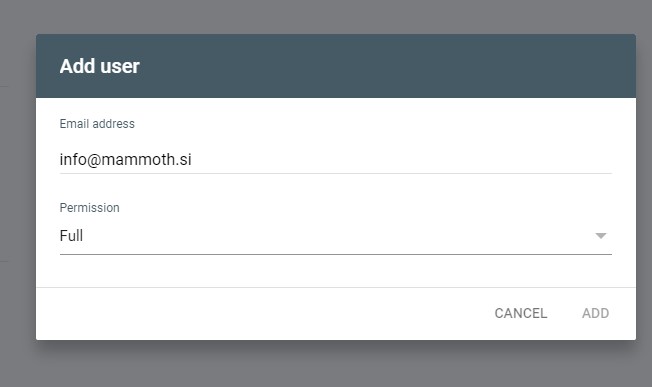Screen dimensions: 652x387
Task: Select the Full permission value
Action: 71,236
